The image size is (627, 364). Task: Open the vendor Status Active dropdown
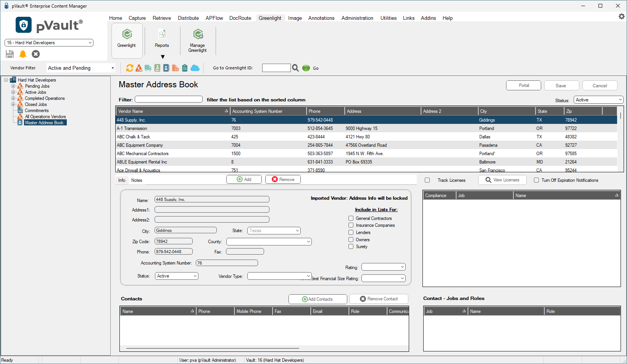pos(177,276)
